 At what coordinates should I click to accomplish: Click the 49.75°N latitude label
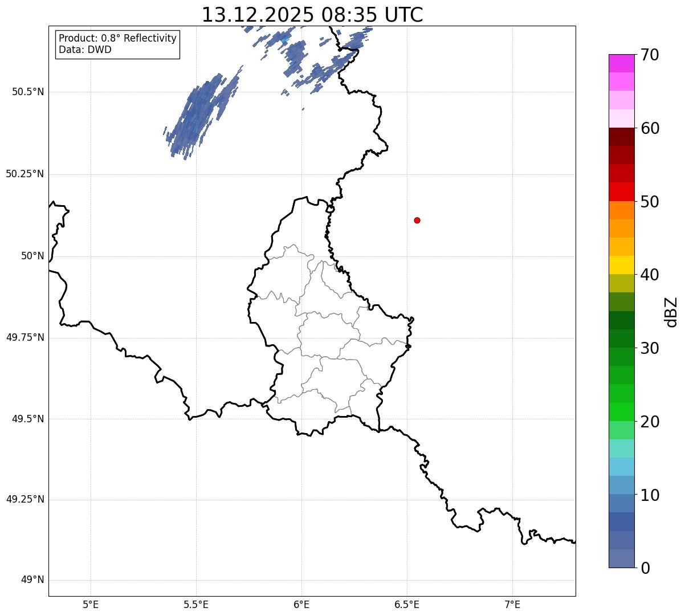coord(25,337)
